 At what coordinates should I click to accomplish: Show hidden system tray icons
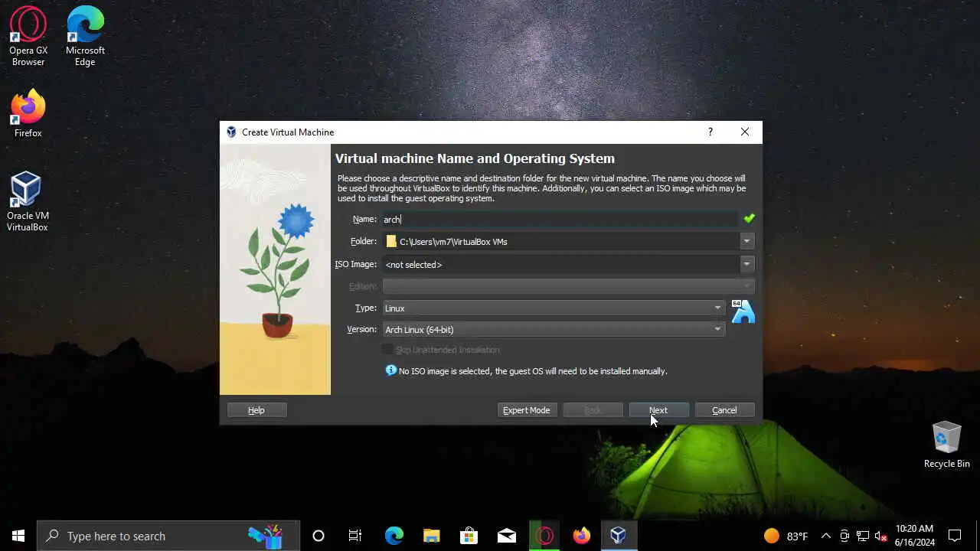825,536
